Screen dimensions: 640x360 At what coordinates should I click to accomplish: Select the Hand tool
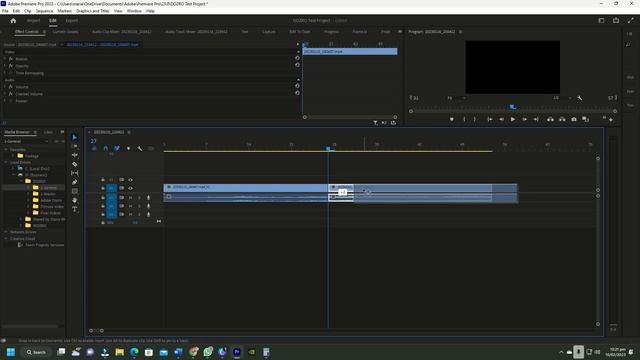(x=74, y=200)
